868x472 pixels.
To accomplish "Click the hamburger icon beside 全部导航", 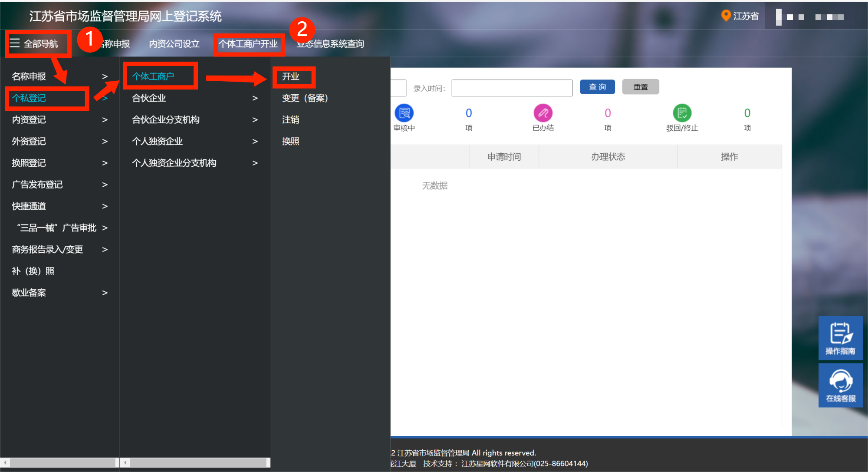I will pyautogui.click(x=15, y=43).
